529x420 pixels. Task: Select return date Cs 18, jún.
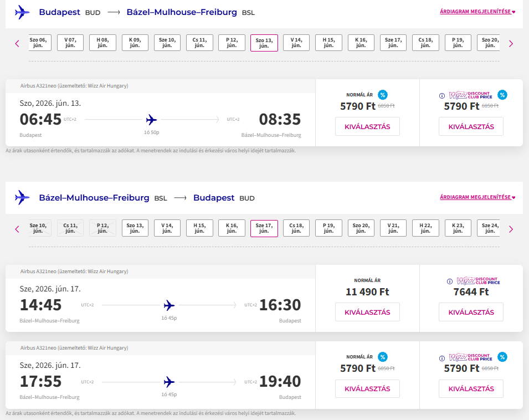296,228
